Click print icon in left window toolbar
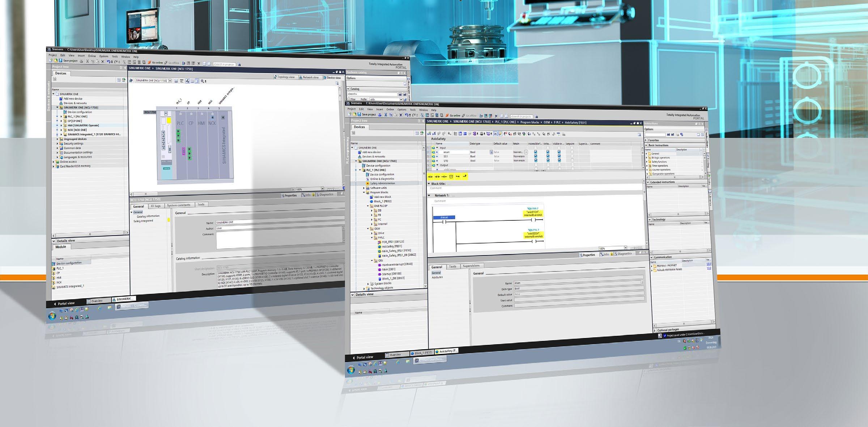 tap(82, 61)
